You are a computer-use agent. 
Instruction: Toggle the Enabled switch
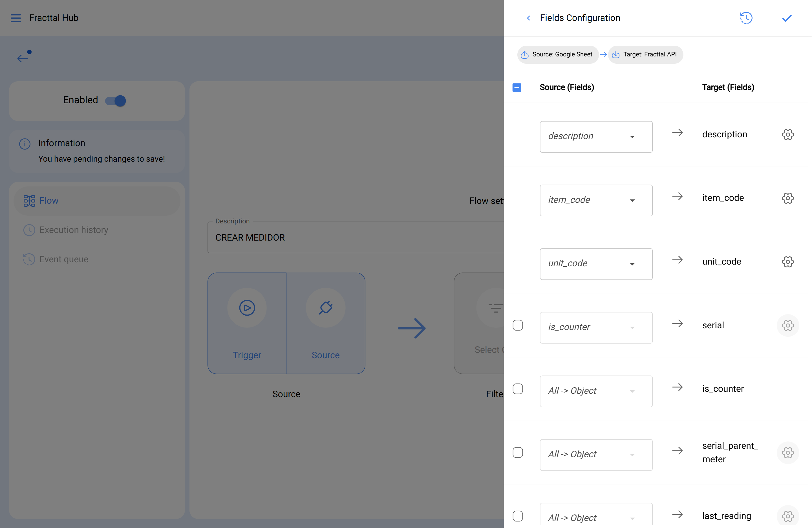point(116,101)
